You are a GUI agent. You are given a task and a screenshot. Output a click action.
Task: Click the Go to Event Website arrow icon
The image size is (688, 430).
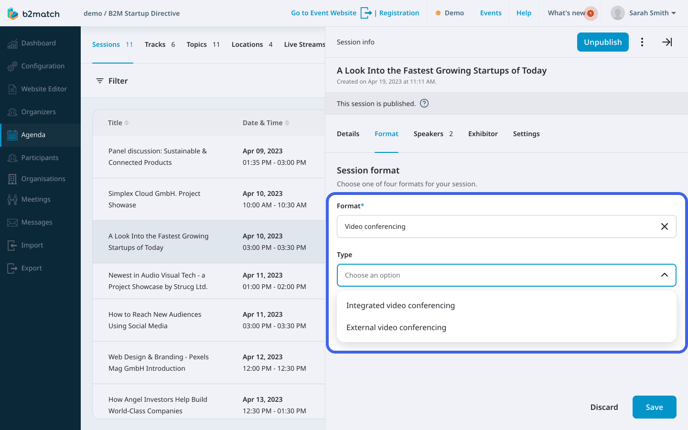click(x=366, y=13)
